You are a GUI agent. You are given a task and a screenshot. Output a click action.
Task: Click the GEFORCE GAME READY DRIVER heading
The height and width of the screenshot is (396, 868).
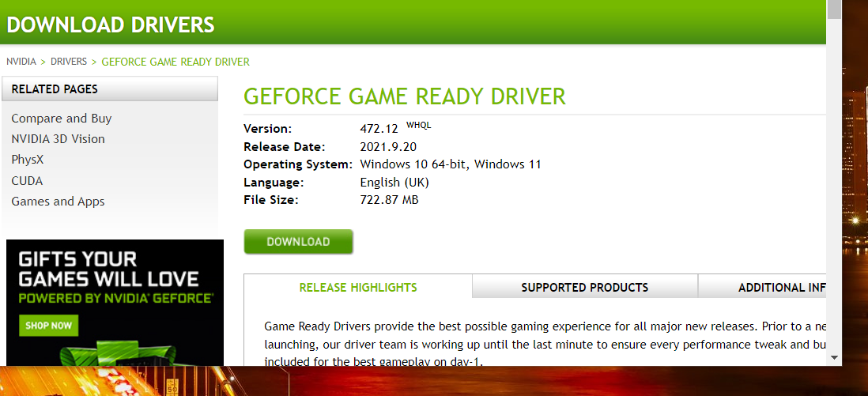405,96
